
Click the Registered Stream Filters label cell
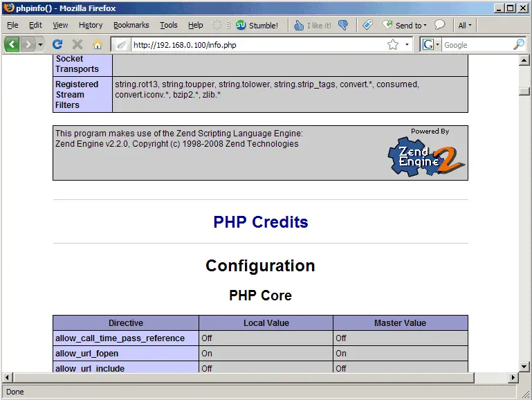[x=83, y=94]
